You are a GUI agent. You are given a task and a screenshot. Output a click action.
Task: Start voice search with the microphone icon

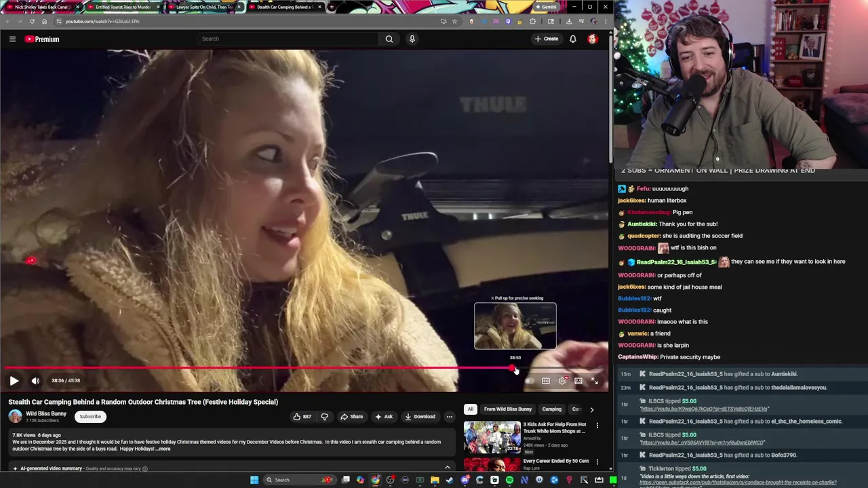pos(412,39)
